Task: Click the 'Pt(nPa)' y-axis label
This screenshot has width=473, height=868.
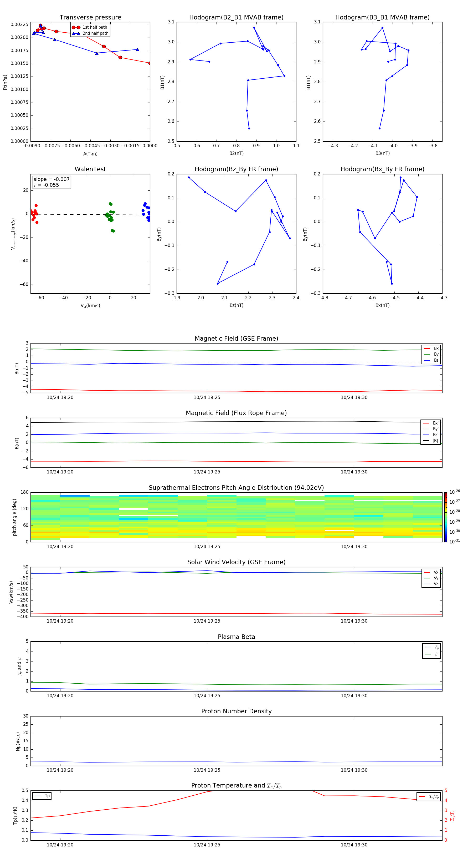Action: tap(5, 82)
